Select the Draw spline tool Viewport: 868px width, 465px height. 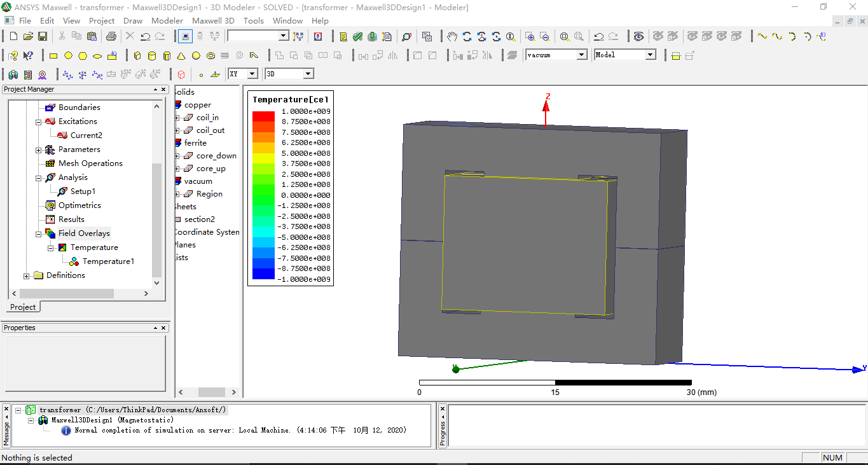(776, 36)
